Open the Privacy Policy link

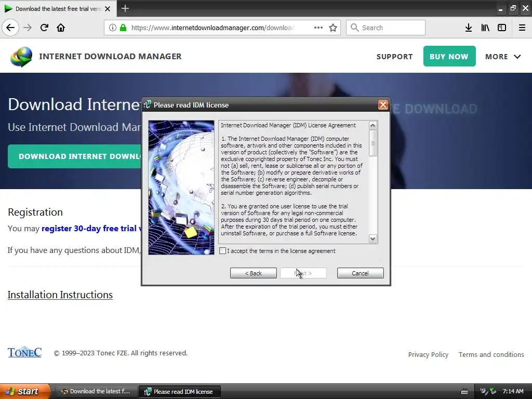click(428, 354)
